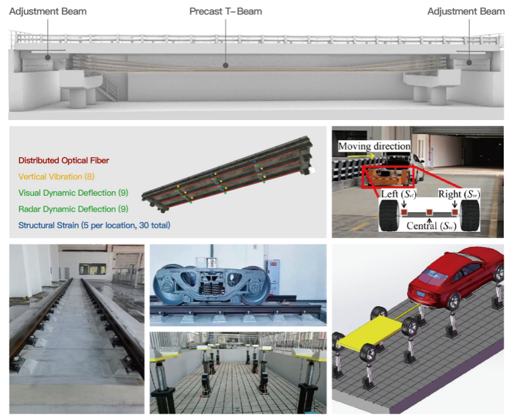517x420 pixels.
Task: Open the railway track photo
Action: tap(76, 328)
